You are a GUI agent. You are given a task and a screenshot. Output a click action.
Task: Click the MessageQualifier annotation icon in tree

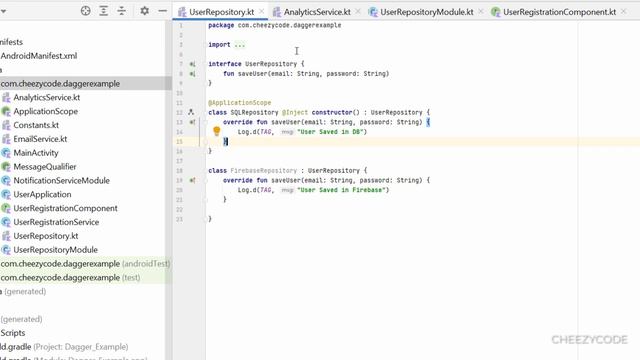click(6, 167)
